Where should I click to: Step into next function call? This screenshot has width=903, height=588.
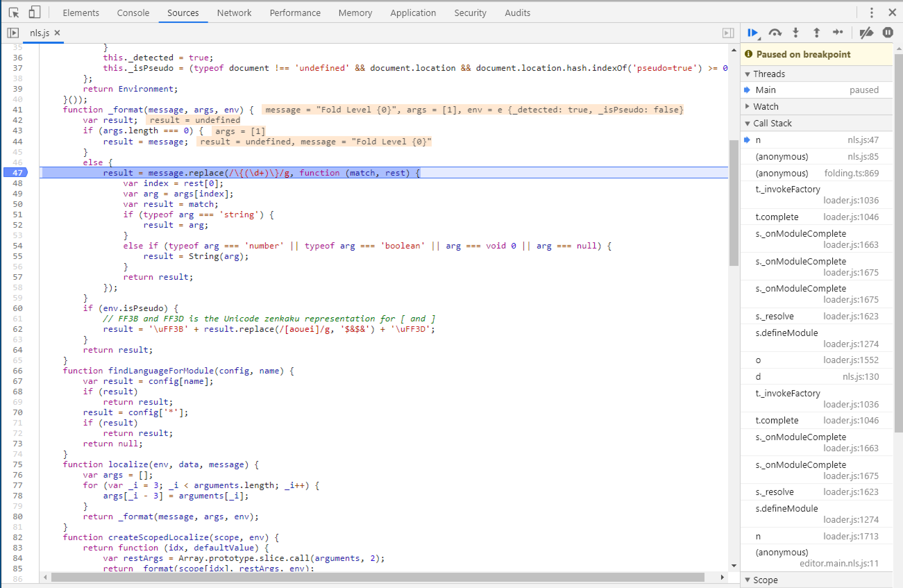796,33
